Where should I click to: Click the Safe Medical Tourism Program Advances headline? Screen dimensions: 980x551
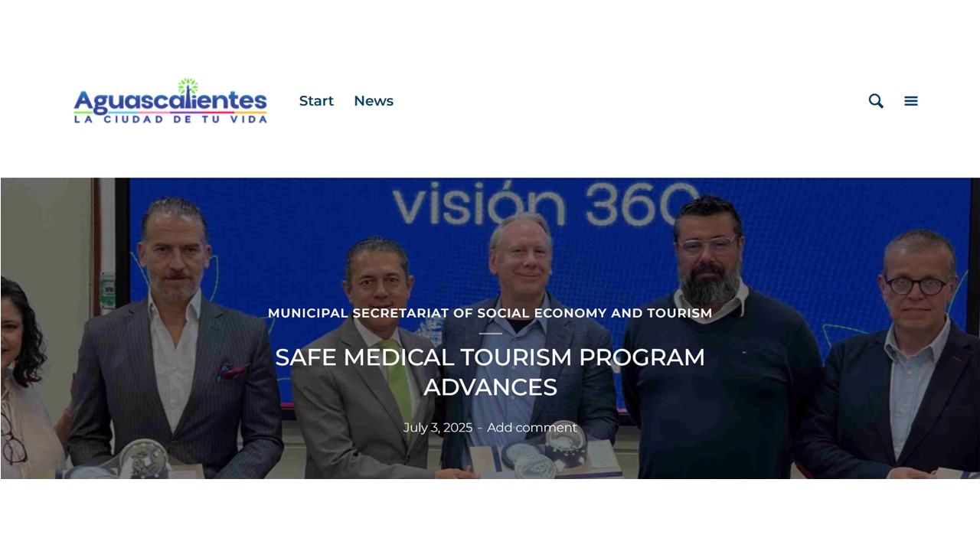(490, 372)
